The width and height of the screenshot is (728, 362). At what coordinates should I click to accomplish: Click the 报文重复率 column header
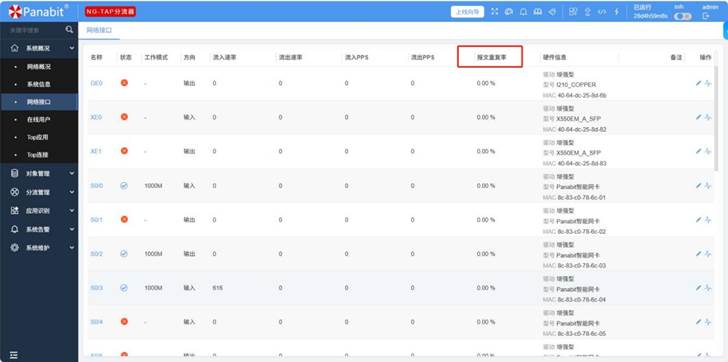click(491, 58)
